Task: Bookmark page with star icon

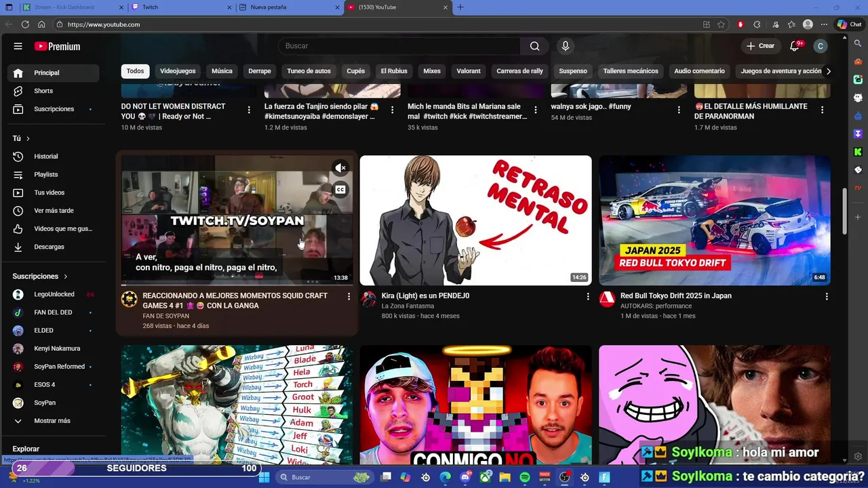Action: 722,24
